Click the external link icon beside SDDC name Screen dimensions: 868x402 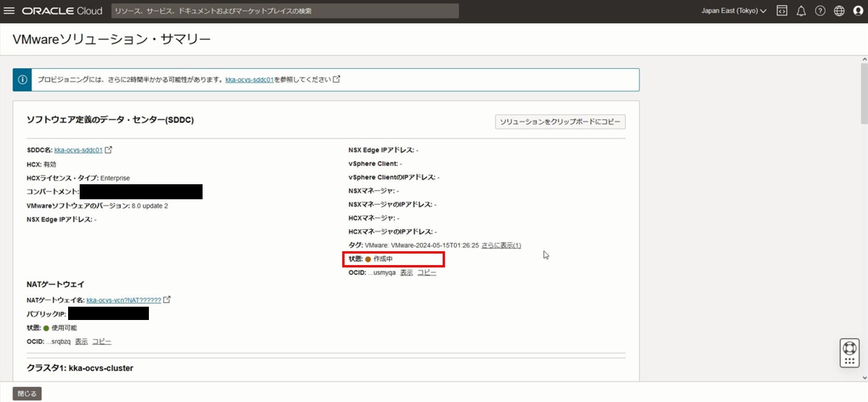coord(108,150)
